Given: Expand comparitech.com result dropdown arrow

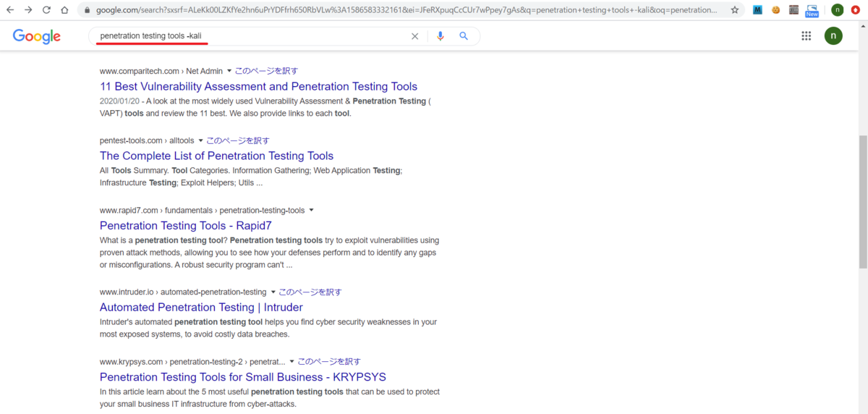Looking at the screenshot, I should point(229,71).
